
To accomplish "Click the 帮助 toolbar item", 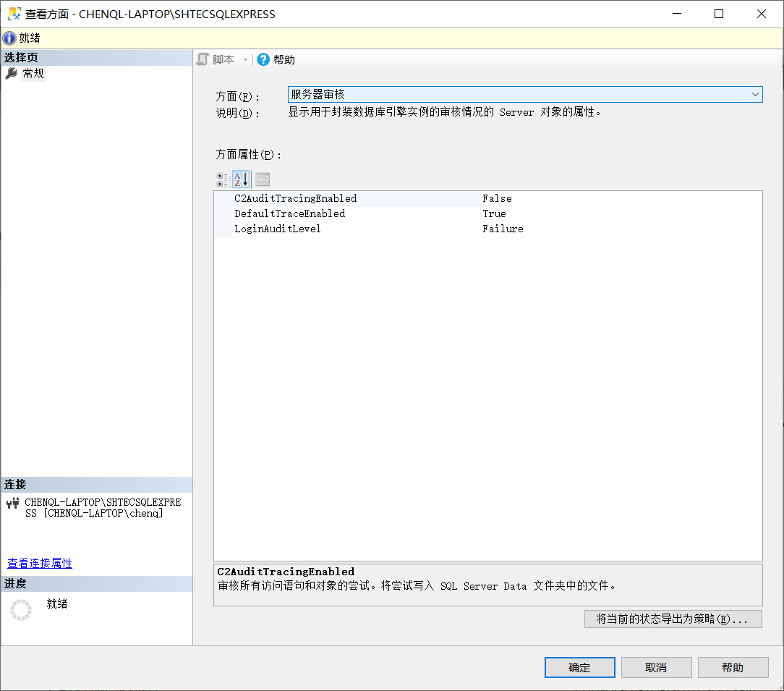I will (x=284, y=60).
